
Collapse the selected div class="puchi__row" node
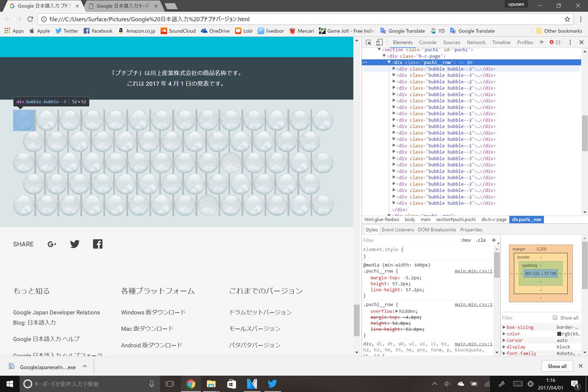(389, 62)
